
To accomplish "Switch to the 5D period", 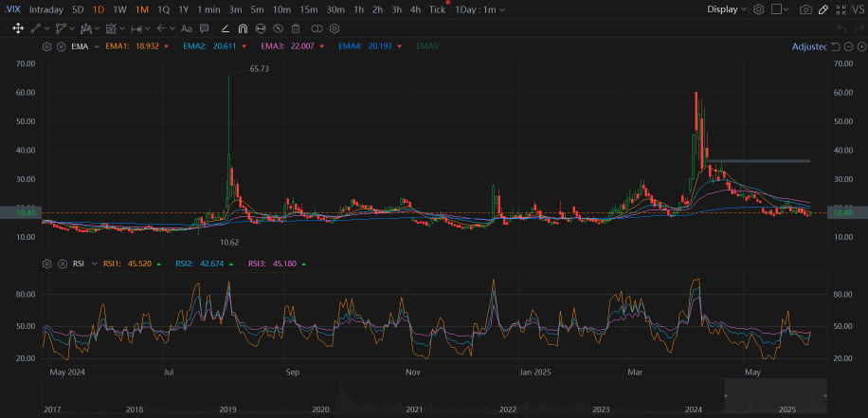I will pyautogui.click(x=78, y=9).
